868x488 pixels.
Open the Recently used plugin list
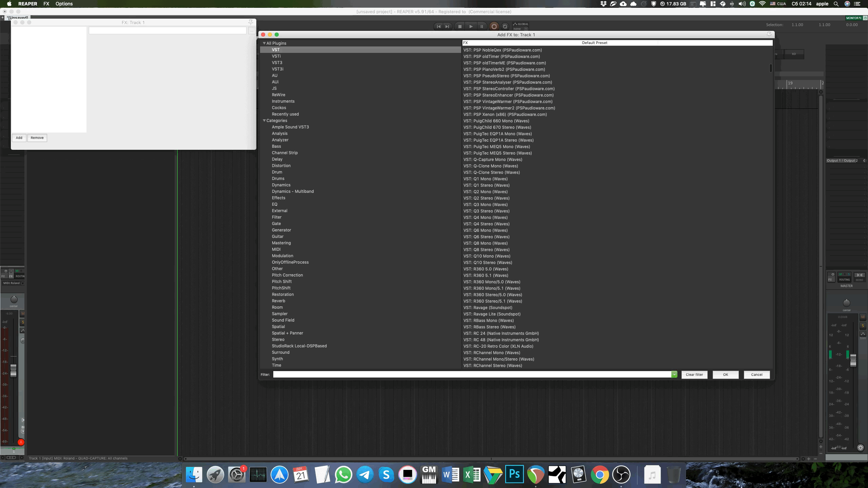(285, 114)
